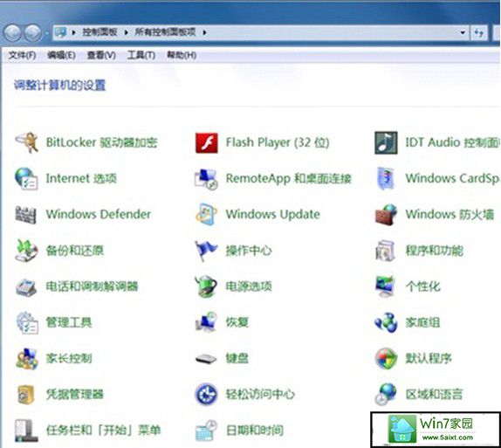Select the 轻松访问中心 text label

[260, 394]
